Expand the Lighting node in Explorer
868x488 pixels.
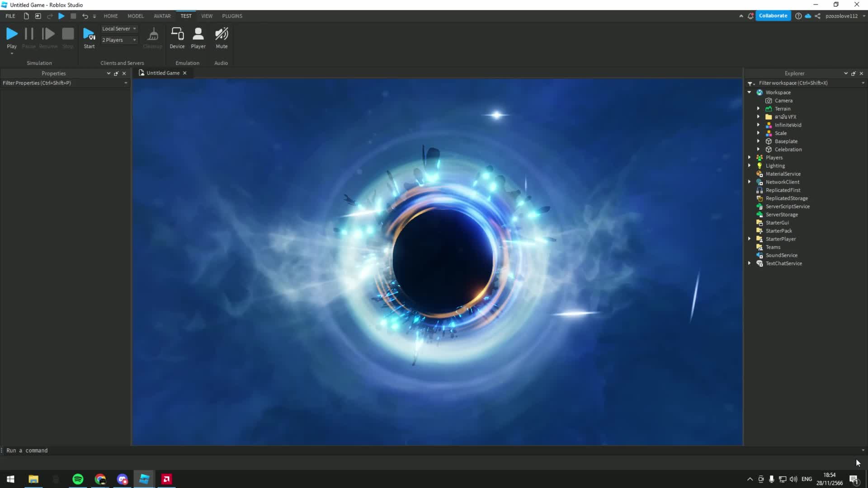point(750,165)
